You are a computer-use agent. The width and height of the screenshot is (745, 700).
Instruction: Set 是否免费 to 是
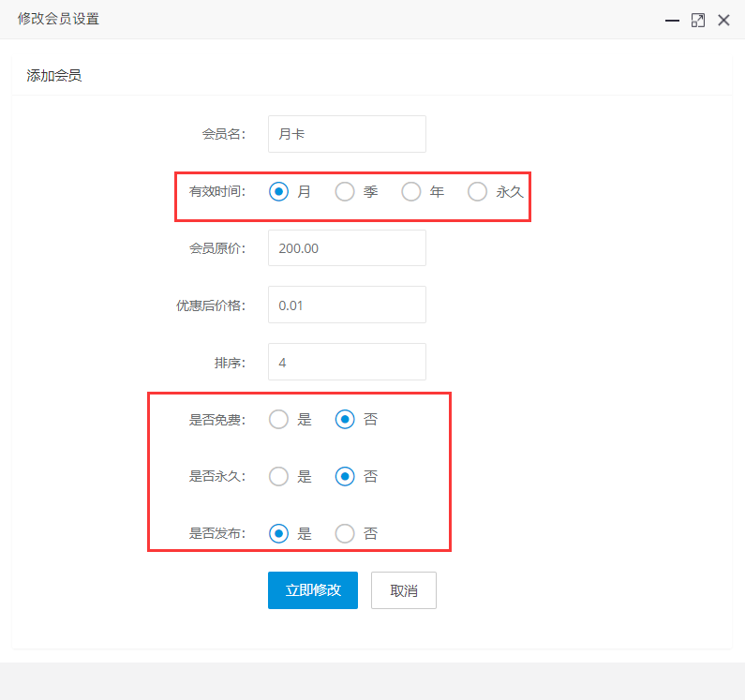pyautogui.click(x=278, y=420)
